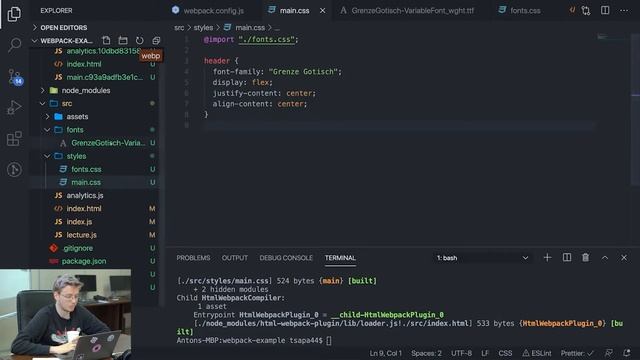Viewport: 640px width, 360px height.
Task: Open lecture.js in the explorer
Action: coord(82,235)
